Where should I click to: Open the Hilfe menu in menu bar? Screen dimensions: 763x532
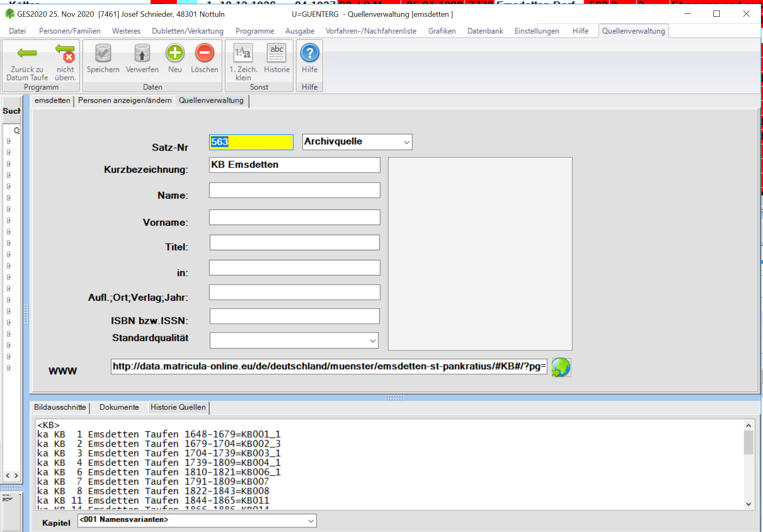pyautogui.click(x=580, y=31)
